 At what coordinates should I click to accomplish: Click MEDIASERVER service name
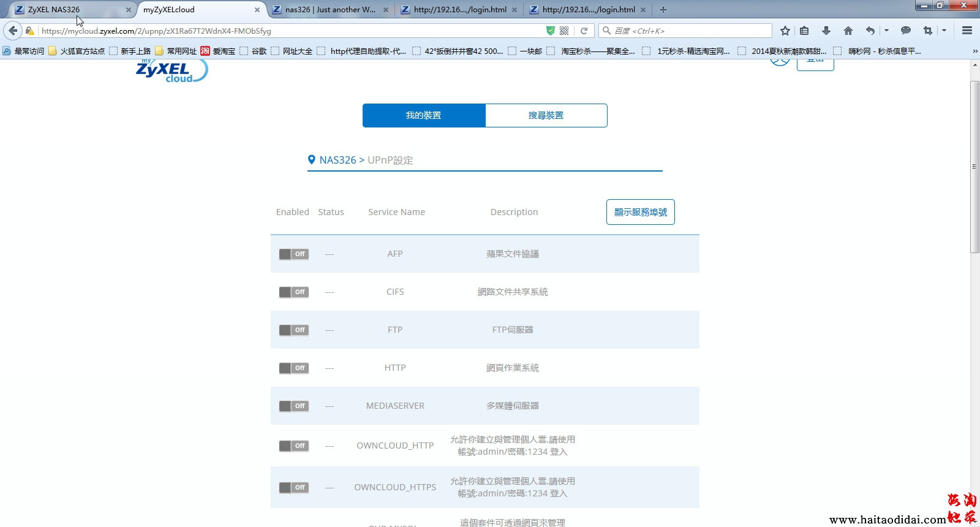(395, 406)
